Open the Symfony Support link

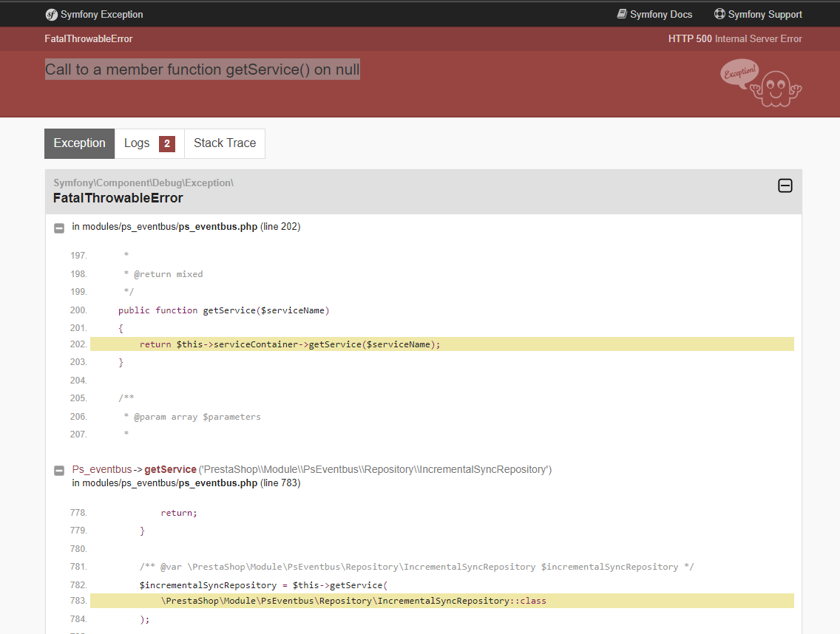point(758,15)
